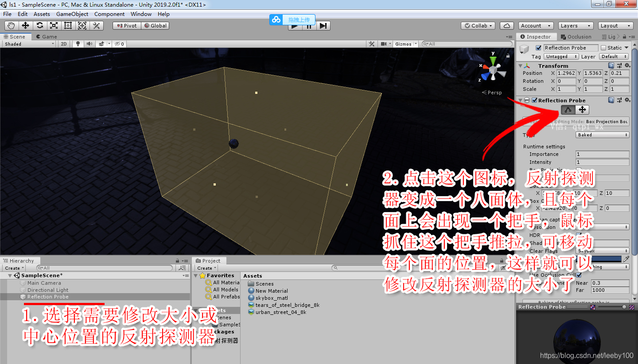Open the Window menu
638x364 pixels.
click(141, 14)
